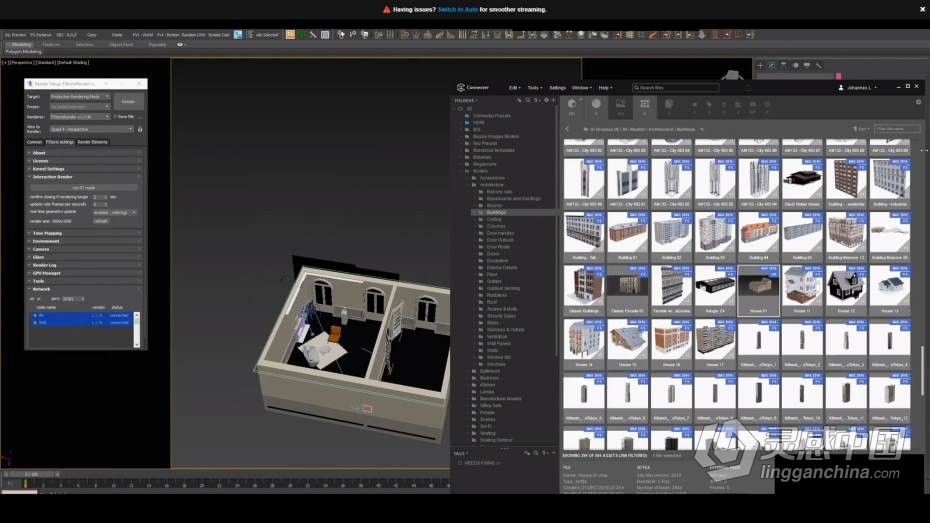Image resolution: width=930 pixels, height=523 pixels.
Task: Open the Tools menu in Connecter
Action: (534, 88)
